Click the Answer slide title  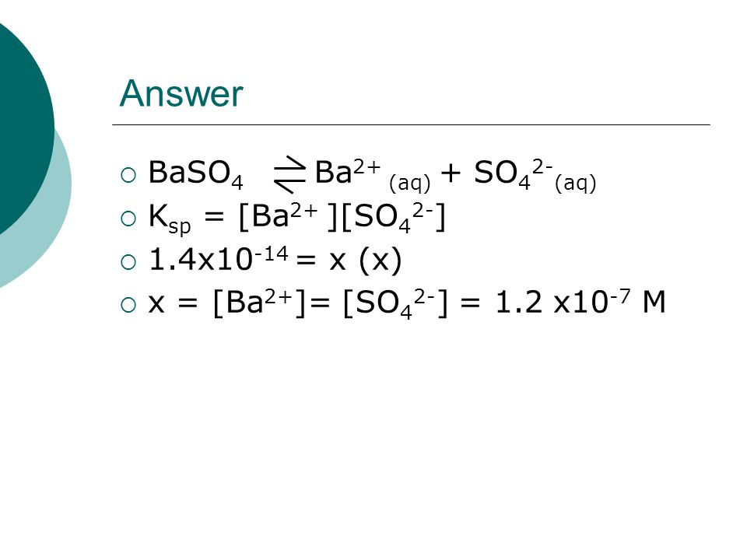coord(181,93)
